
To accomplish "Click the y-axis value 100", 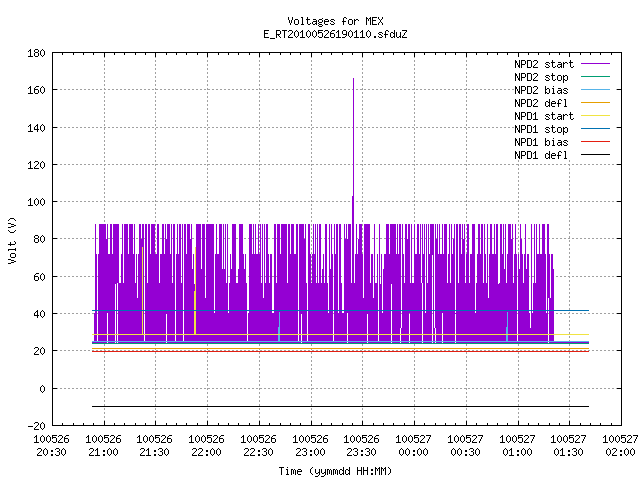I will click(36, 202).
